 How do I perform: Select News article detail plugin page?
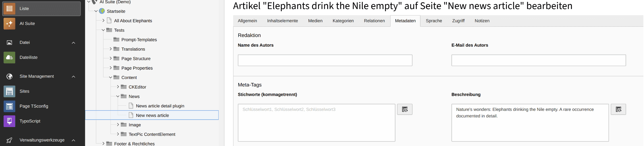[160, 106]
